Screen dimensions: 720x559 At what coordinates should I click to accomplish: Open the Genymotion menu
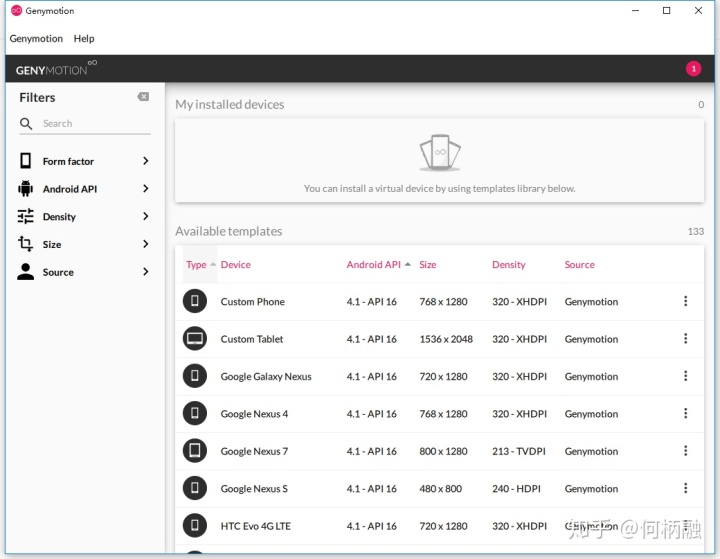click(36, 39)
